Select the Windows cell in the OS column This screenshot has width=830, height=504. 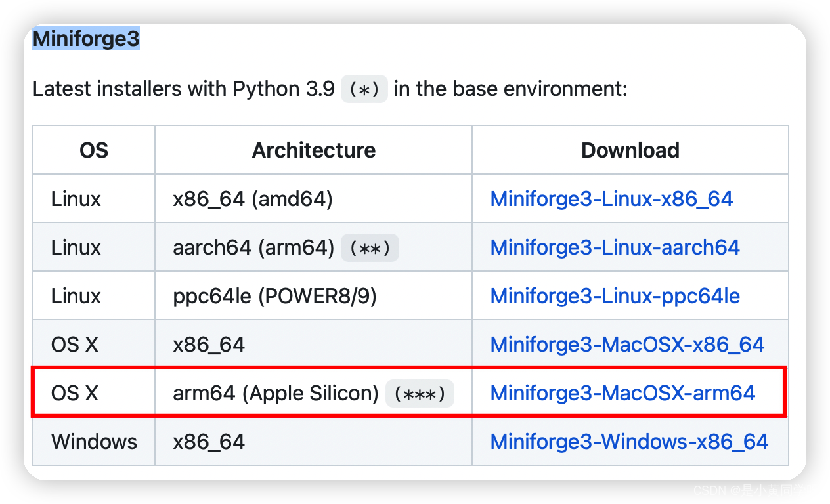(x=95, y=442)
